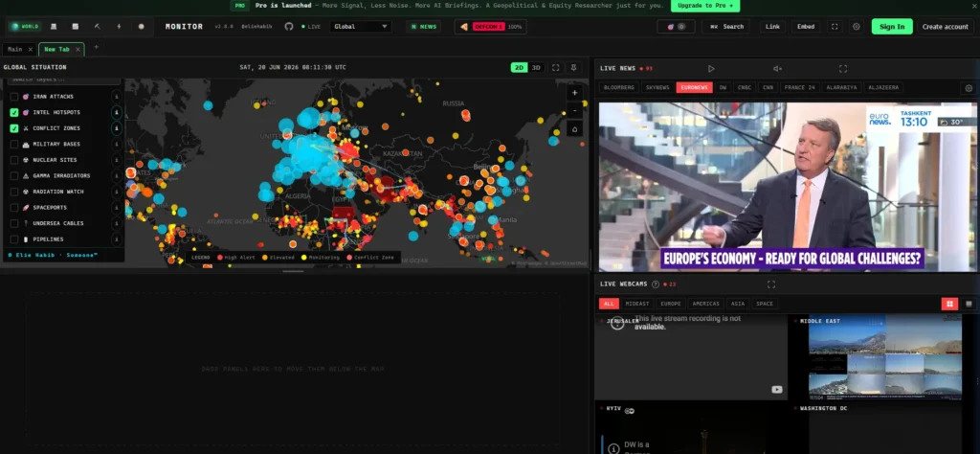Click the Embed button
This screenshot has height=454, width=980.
tap(806, 27)
